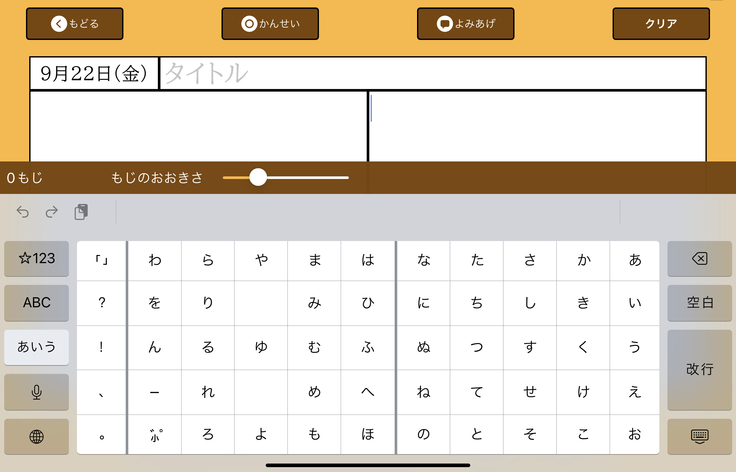Adjust the もじのおおきさ font size slider
This screenshot has height=472, width=736.
285,177
